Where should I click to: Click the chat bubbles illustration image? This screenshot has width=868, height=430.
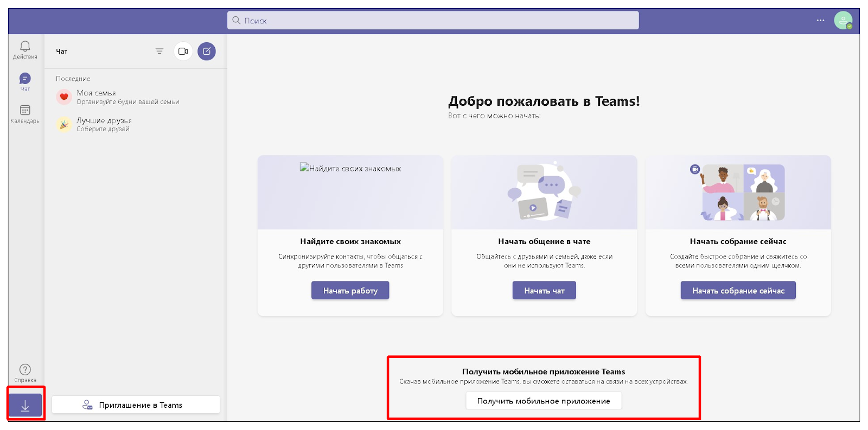544,191
